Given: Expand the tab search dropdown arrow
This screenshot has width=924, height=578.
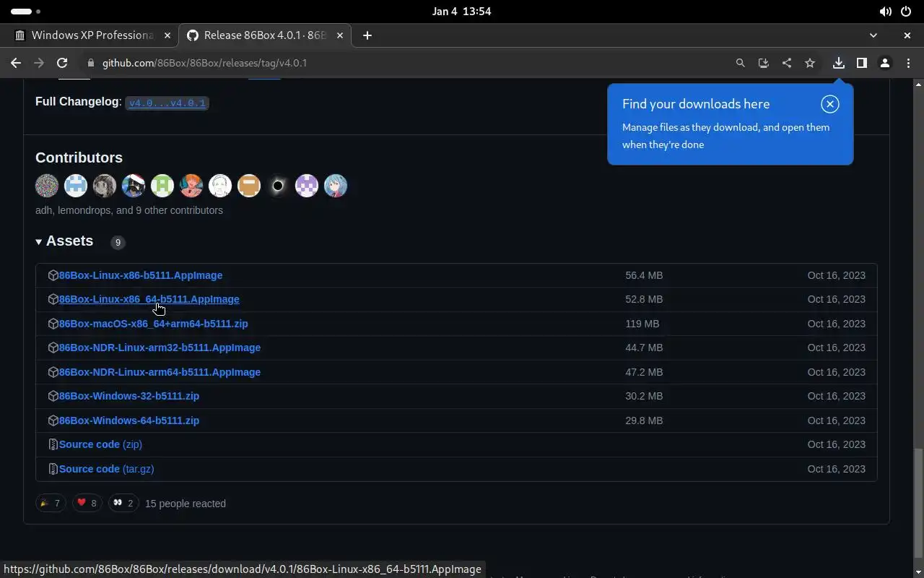Looking at the screenshot, I should pos(873,35).
